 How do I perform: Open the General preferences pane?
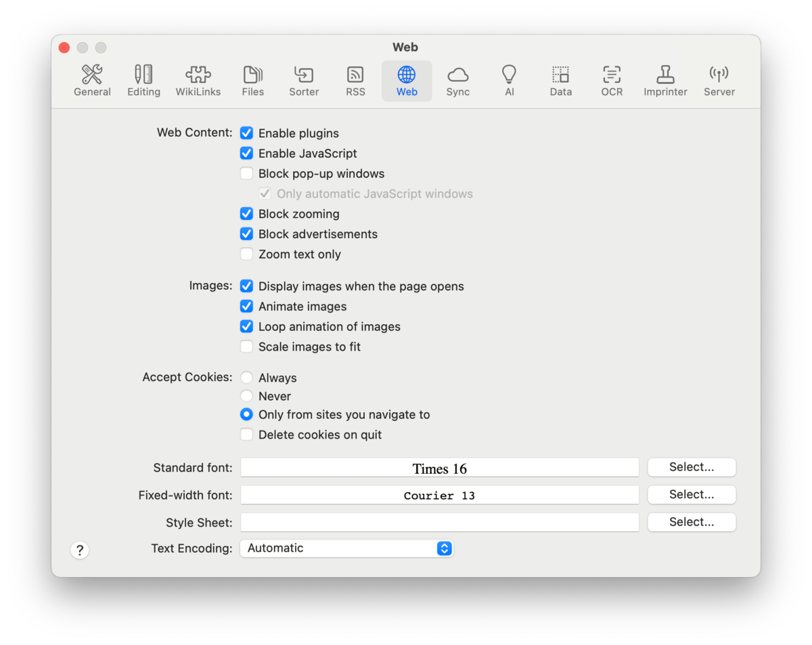click(92, 81)
